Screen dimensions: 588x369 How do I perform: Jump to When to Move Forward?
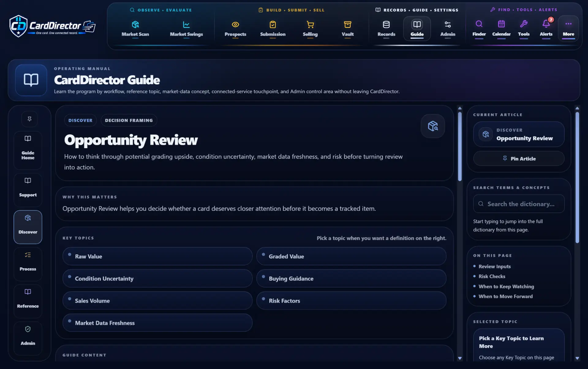pyautogui.click(x=506, y=296)
